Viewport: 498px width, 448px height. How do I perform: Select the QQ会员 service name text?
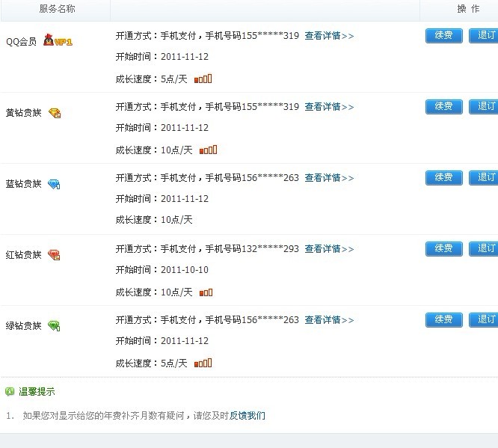[21, 42]
